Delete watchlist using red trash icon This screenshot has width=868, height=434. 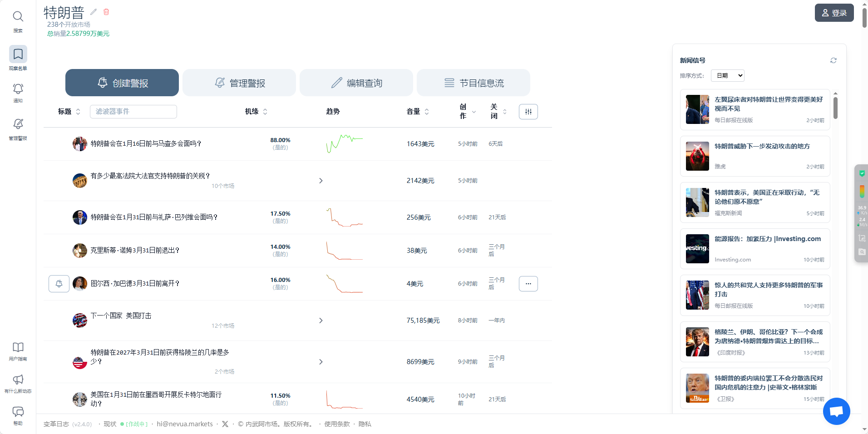click(106, 12)
